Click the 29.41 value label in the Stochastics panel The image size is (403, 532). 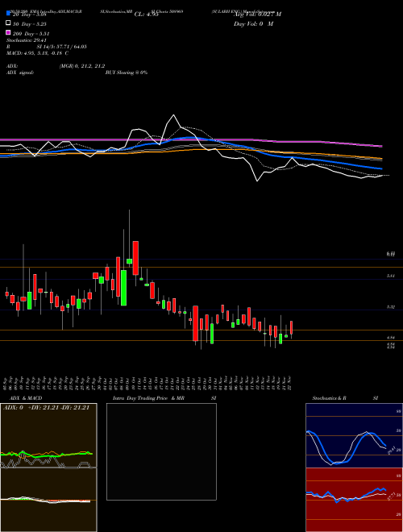click(x=391, y=450)
